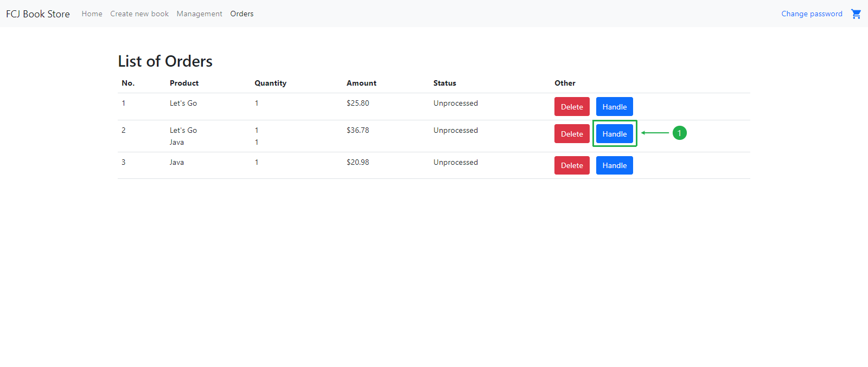Click the Change password link
Viewport: 868px width, 367px height.
coord(812,14)
